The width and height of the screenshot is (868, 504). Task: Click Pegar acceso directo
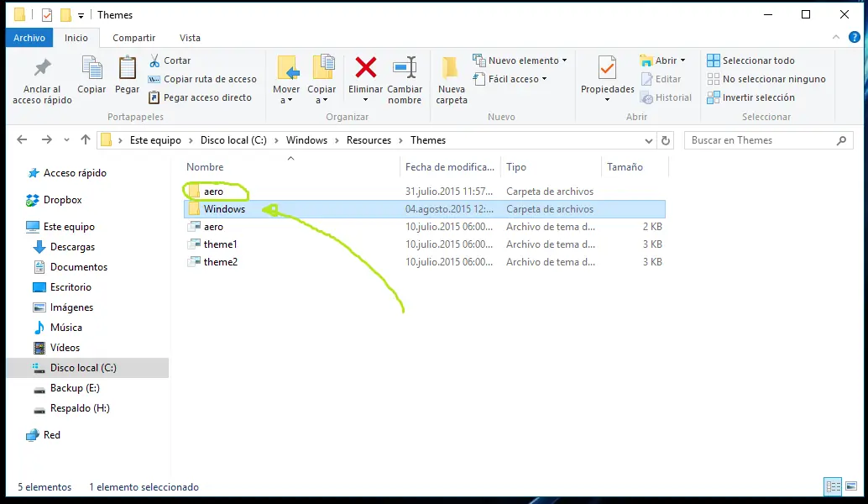click(201, 97)
